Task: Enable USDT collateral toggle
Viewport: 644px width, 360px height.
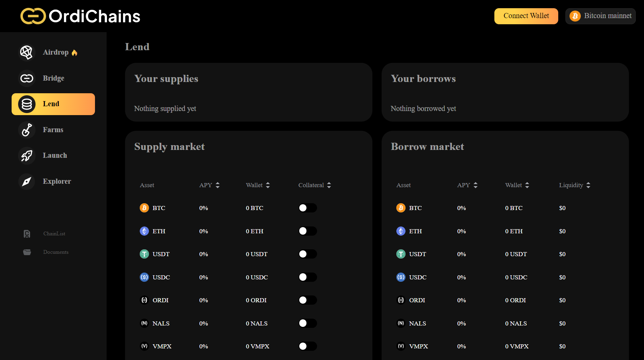Action: pos(307,254)
